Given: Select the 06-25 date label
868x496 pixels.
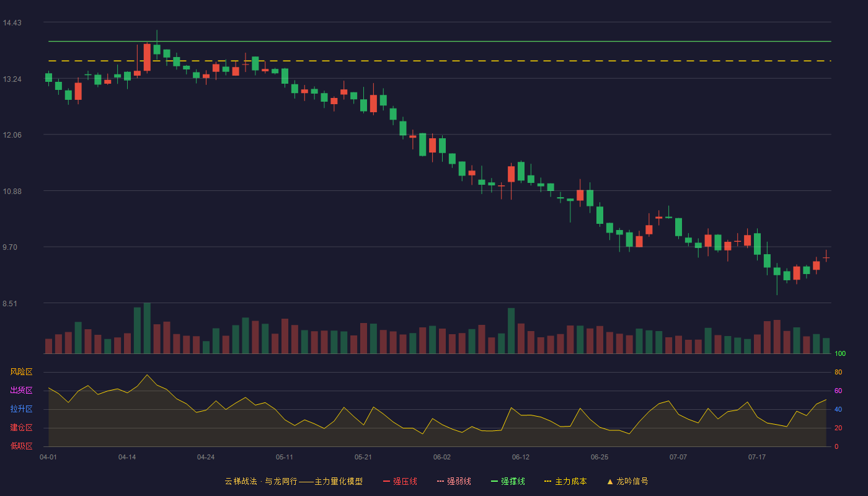Looking at the screenshot, I should (600, 457).
